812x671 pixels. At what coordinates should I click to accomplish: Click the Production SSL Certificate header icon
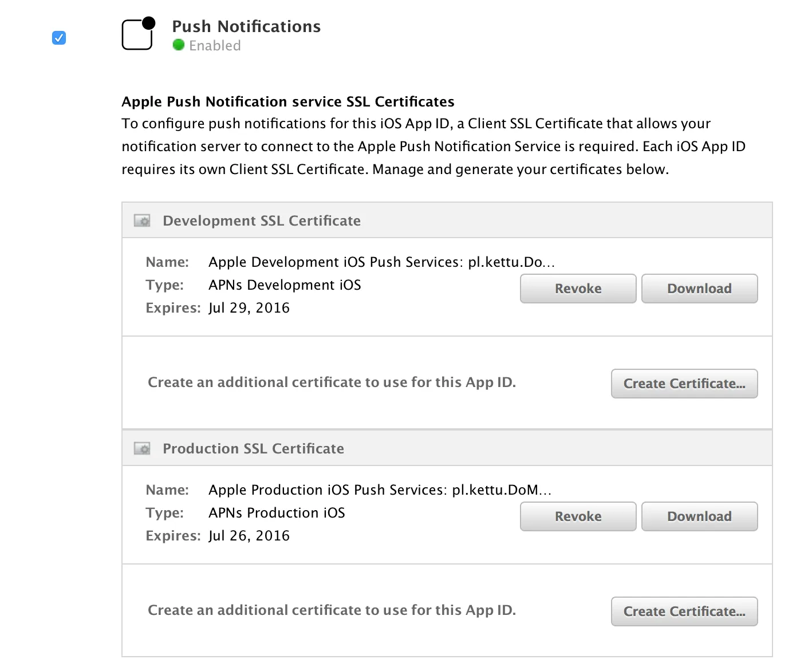pos(142,448)
